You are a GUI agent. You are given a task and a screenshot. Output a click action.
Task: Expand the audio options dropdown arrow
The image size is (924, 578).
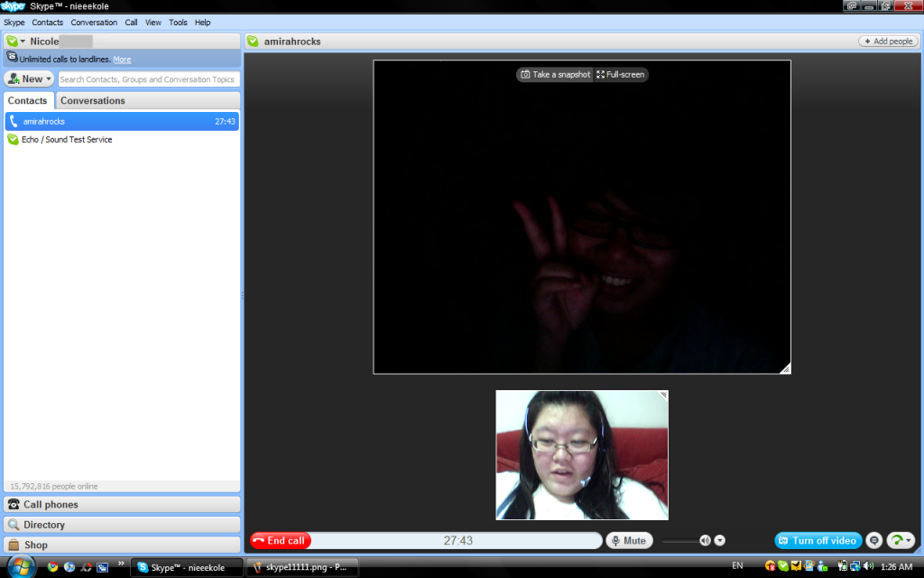(719, 541)
